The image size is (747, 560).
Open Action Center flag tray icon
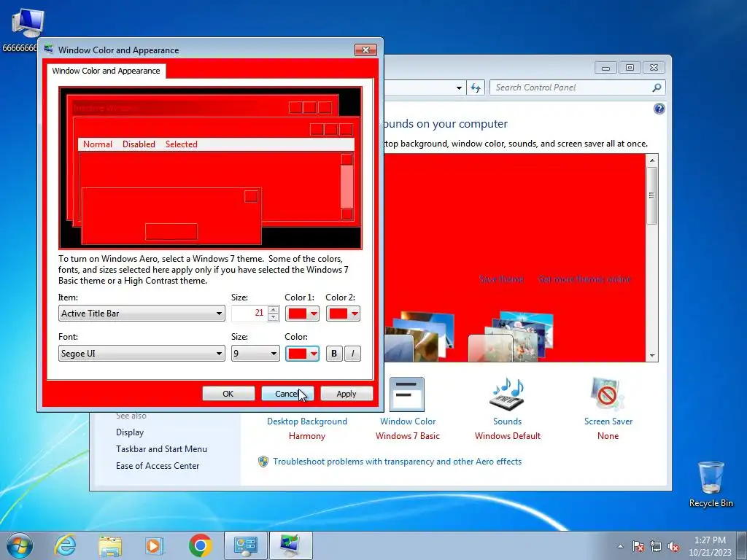638,546
